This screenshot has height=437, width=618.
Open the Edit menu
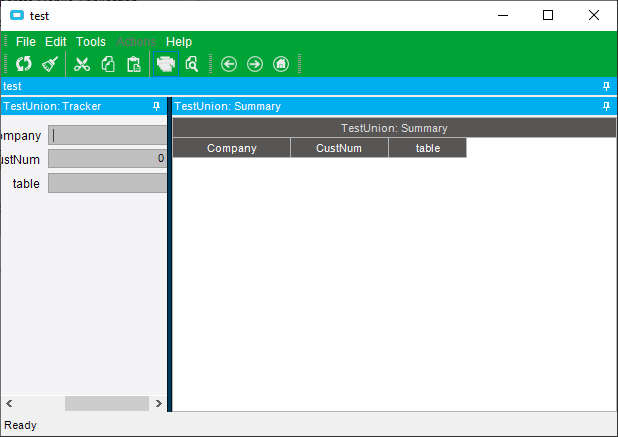(56, 42)
